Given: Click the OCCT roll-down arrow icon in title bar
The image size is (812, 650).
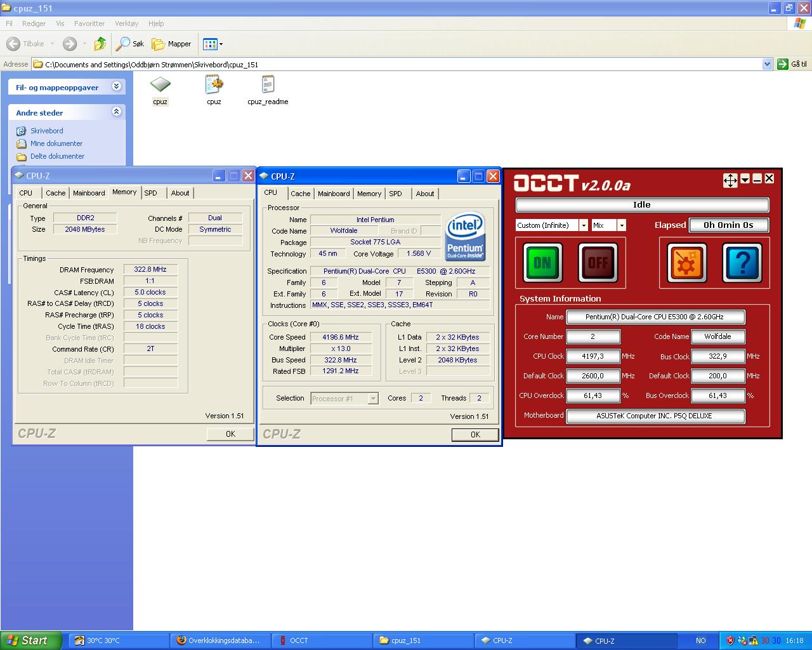Looking at the screenshot, I should pyautogui.click(x=745, y=179).
